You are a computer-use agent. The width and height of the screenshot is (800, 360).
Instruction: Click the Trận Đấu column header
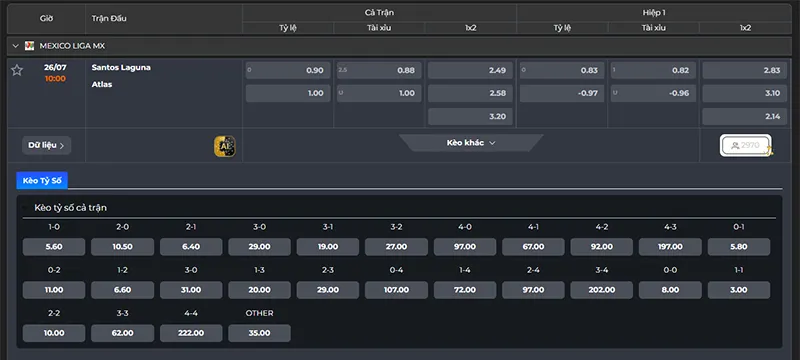pyautogui.click(x=109, y=18)
